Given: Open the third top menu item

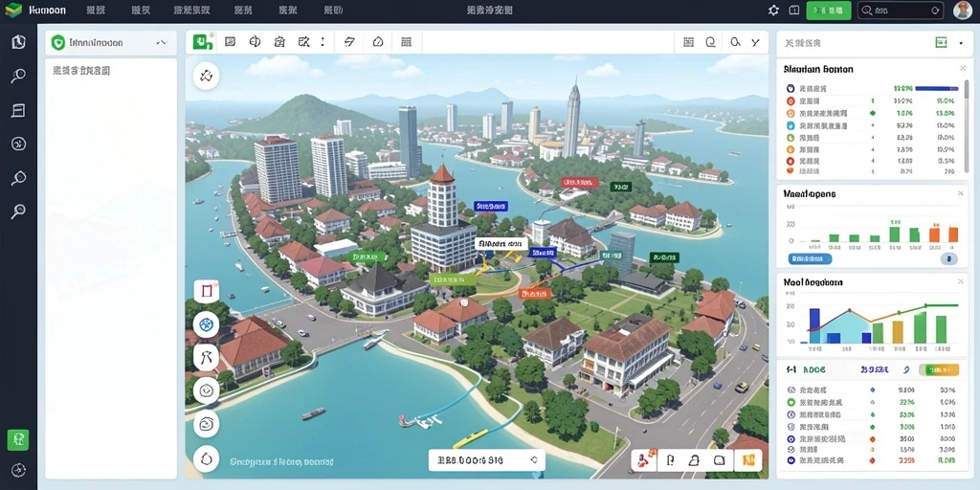Looking at the screenshot, I should [x=191, y=10].
